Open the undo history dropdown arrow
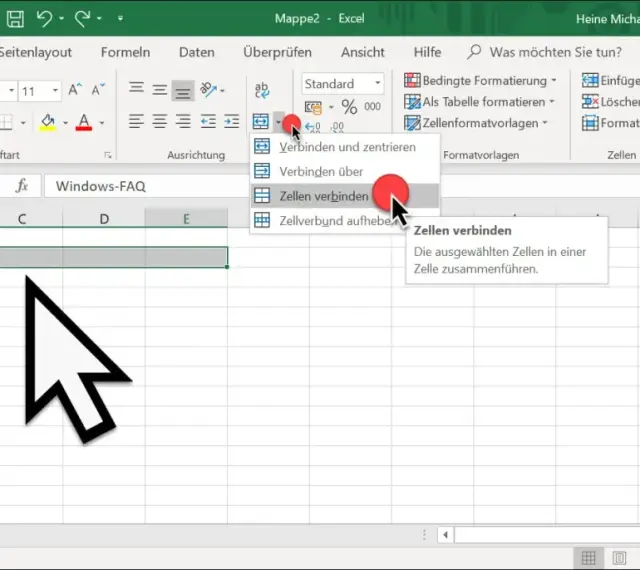Screen dimensions: 640x570 tap(61, 18)
